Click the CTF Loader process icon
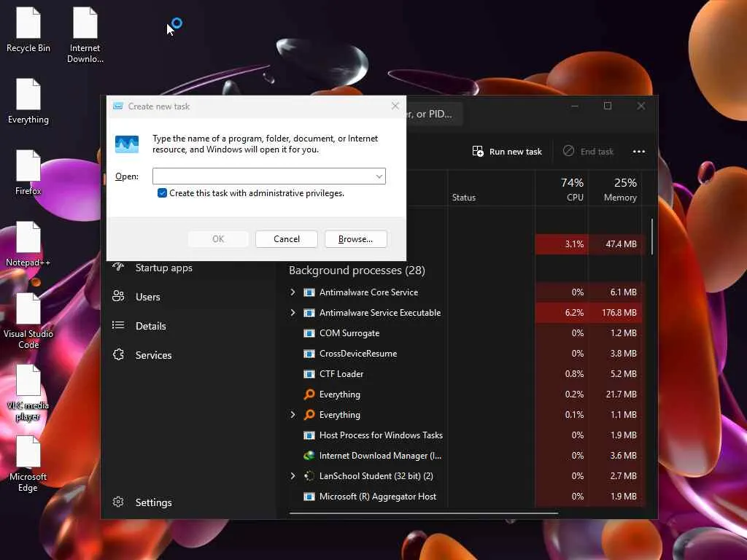Viewport: 747px width, 560px height. (309, 374)
